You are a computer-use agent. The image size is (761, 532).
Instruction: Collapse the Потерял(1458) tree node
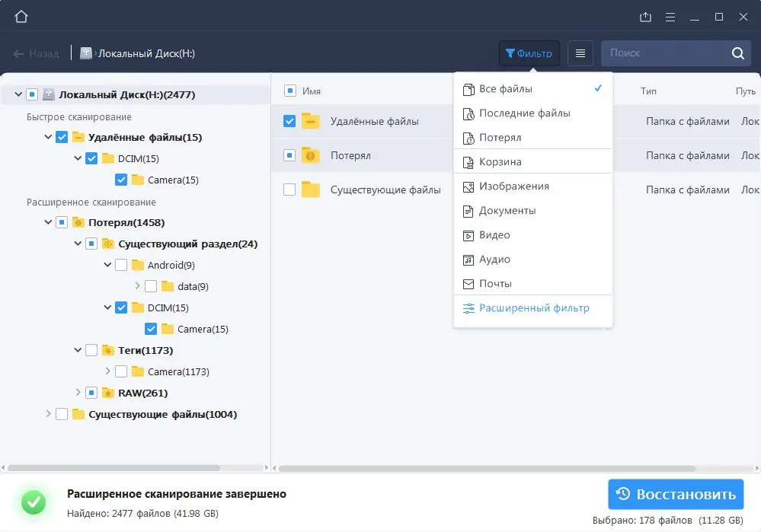coord(49,221)
